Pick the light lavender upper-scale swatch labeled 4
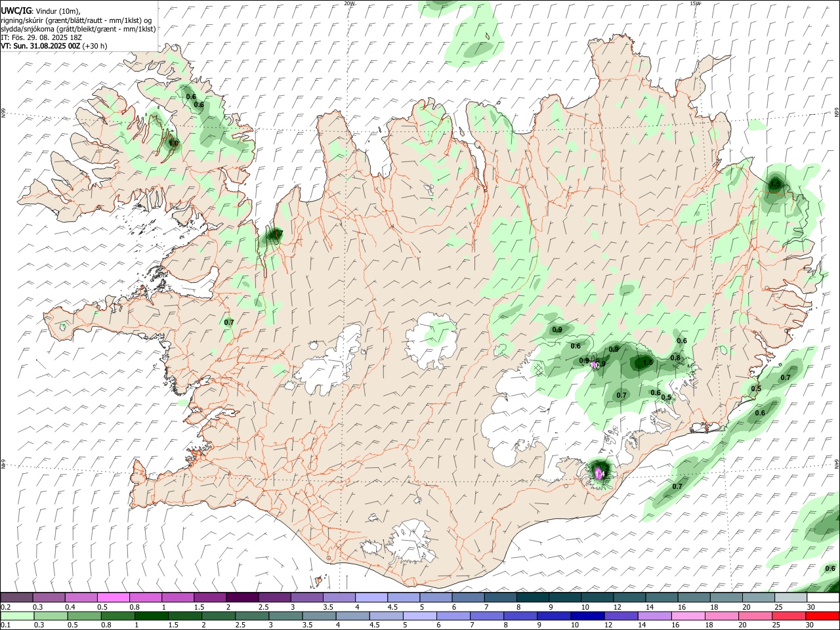The width and height of the screenshot is (840, 630). click(x=370, y=597)
